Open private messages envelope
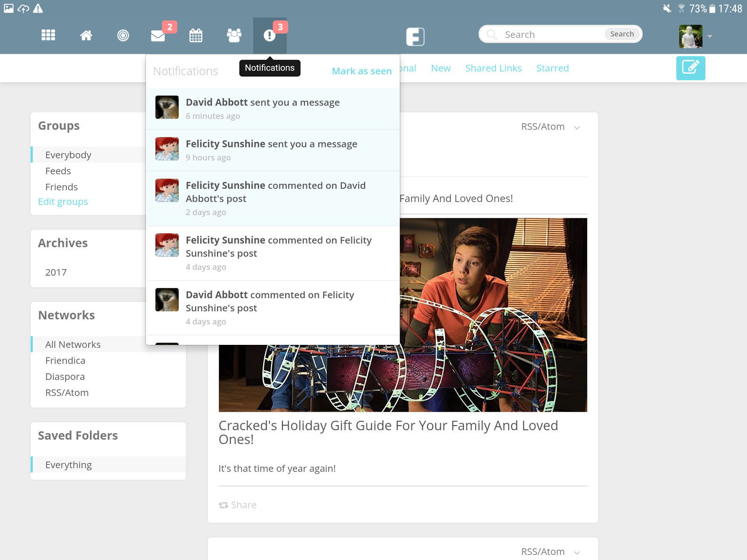 click(x=158, y=35)
